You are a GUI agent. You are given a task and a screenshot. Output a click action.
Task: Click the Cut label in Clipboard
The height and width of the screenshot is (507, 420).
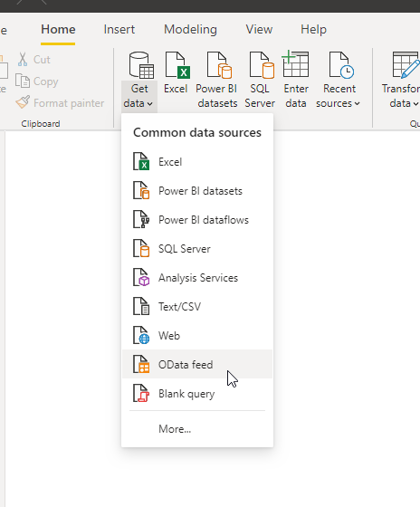point(42,60)
